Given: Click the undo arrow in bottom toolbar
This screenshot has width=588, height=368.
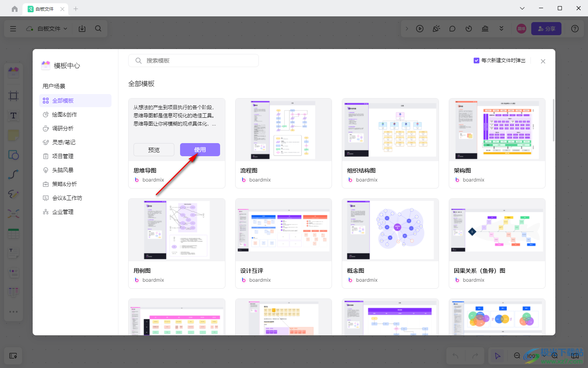Looking at the screenshot, I should pyautogui.click(x=455, y=356).
